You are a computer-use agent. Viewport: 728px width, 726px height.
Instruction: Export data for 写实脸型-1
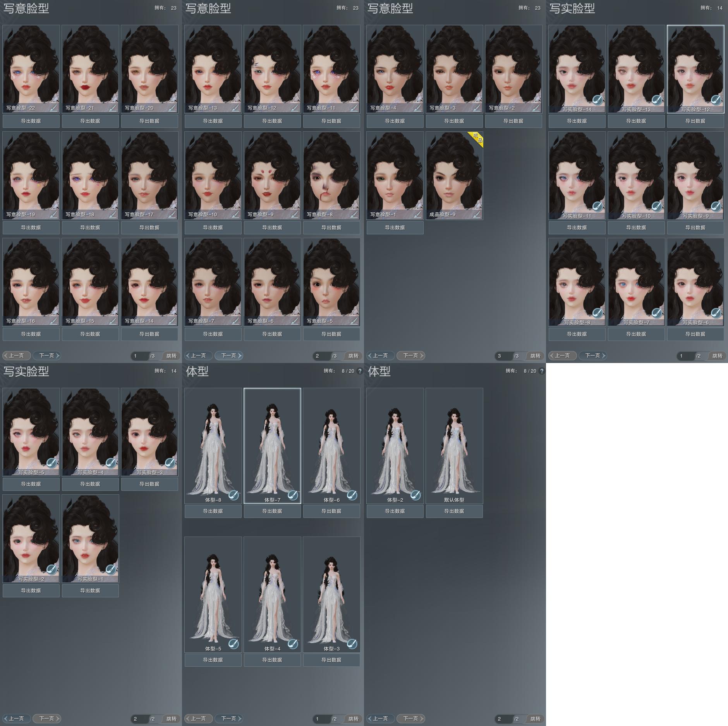[x=90, y=590]
